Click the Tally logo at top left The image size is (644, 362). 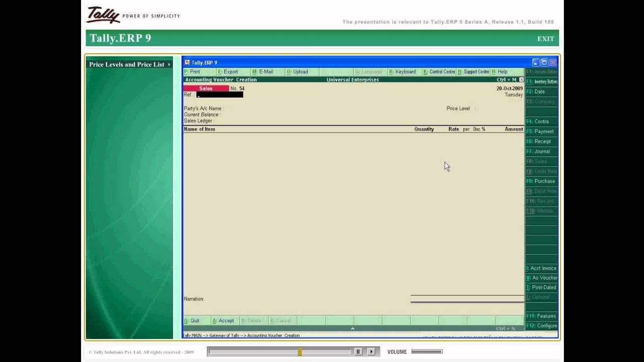pyautogui.click(x=104, y=15)
